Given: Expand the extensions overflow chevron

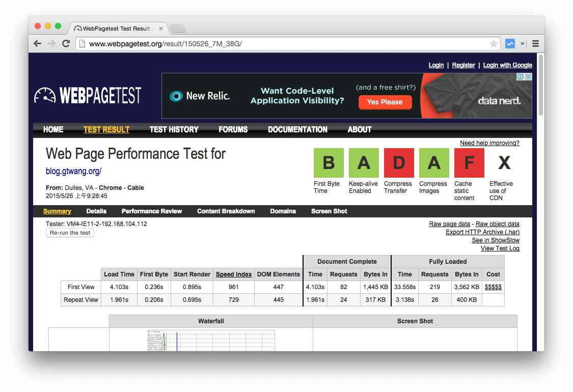Looking at the screenshot, I should 522,44.
